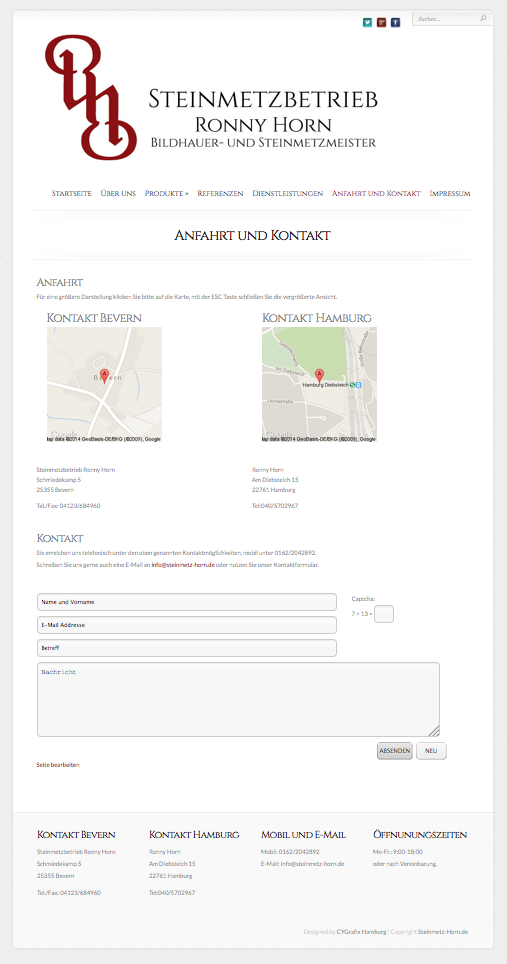The image size is (507, 964).
Task: Focus the Betreff field
Action: (x=187, y=648)
